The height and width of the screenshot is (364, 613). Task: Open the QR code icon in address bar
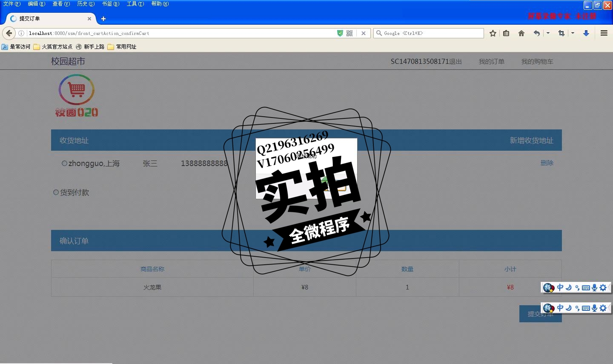[x=349, y=33]
